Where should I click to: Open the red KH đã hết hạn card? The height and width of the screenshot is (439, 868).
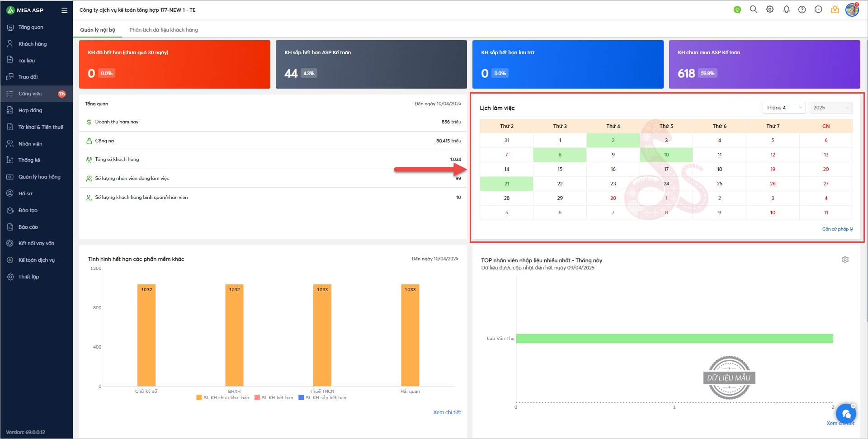(175, 64)
